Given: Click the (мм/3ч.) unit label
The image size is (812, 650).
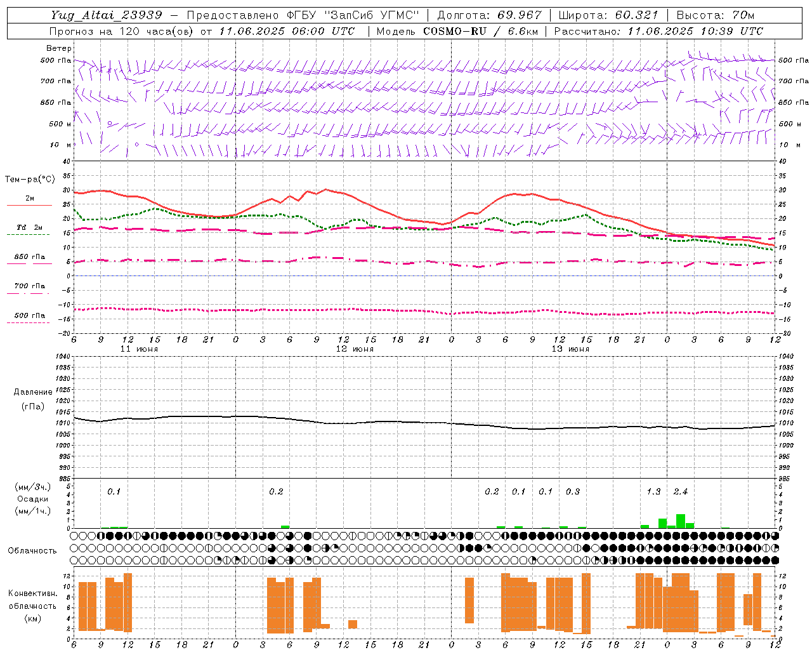Looking at the screenshot, I should (33, 486).
